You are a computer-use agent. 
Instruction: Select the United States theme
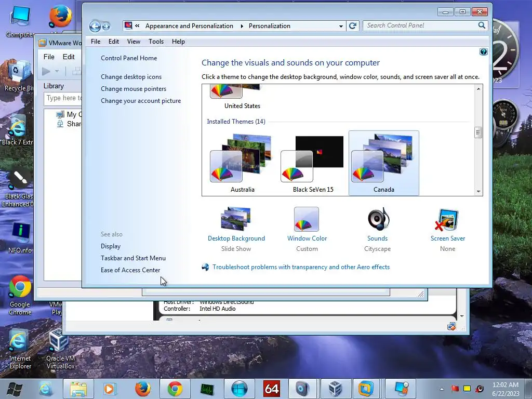click(x=242, y=97)
